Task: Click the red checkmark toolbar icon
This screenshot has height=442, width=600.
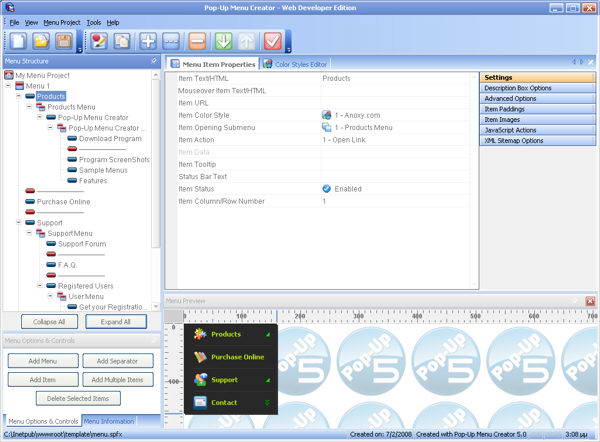Action: click(x=273, y=41)
